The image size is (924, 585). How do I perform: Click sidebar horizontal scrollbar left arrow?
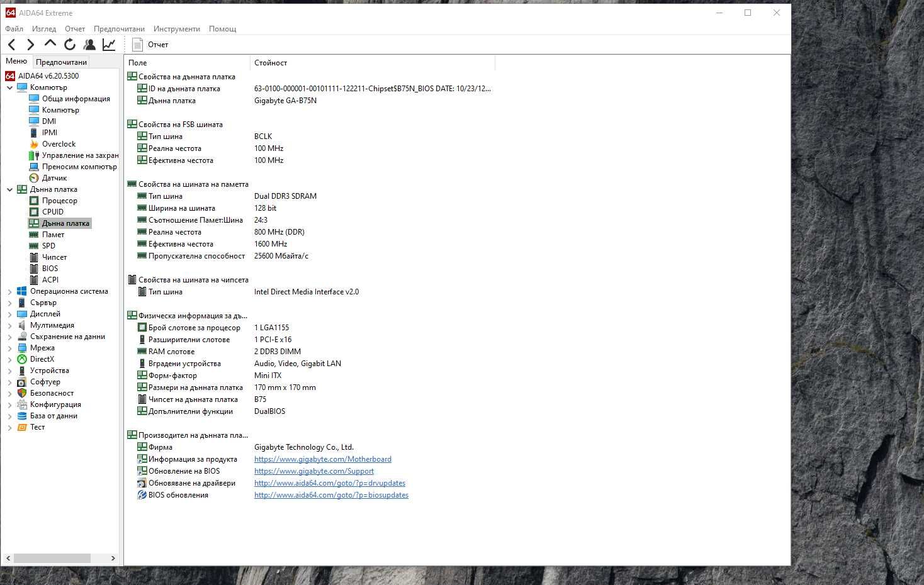click(8, 558)
